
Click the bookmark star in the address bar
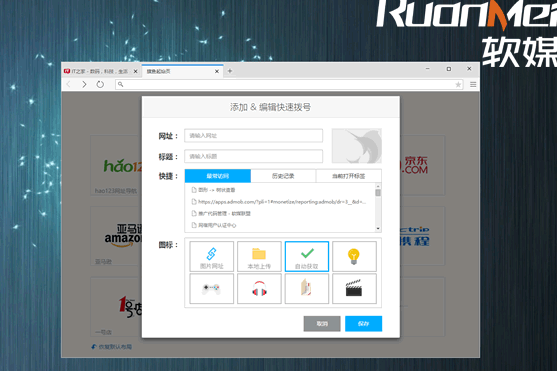click(x=458, y=85)
